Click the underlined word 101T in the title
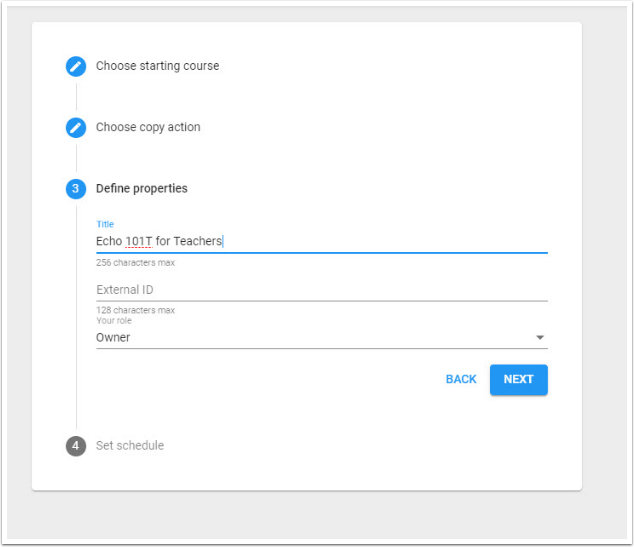 [x=139, y=241]
